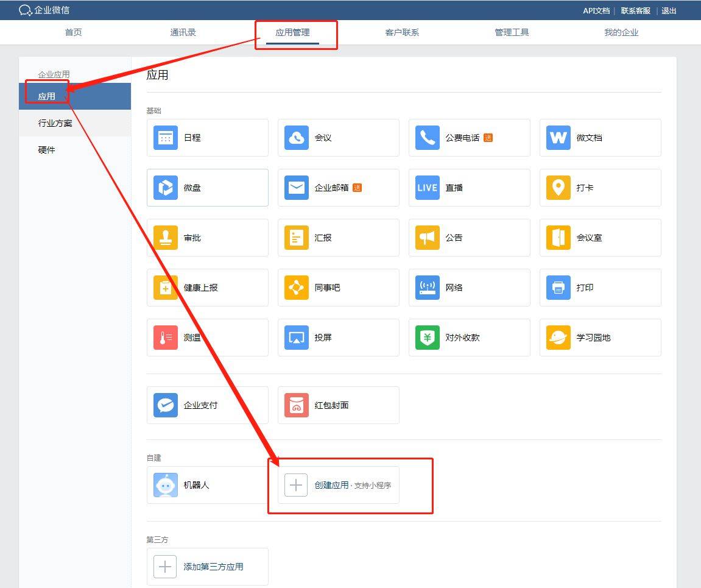Image resolution: width=701 pixels, height=588 pixels.
Task: Click 创建应用 to create an app
Action: [x=331, y=485]
